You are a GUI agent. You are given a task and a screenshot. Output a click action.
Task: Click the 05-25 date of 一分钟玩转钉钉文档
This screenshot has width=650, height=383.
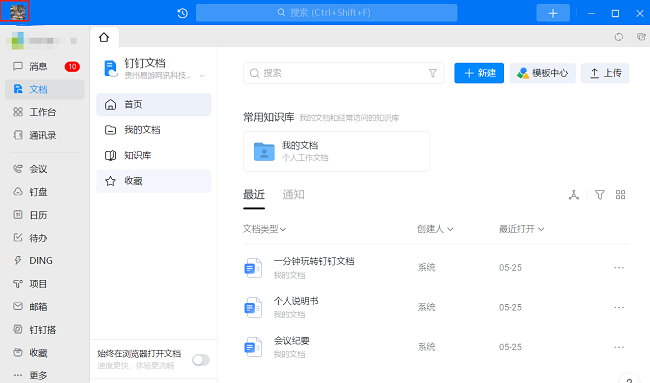[x=510, y=268]
